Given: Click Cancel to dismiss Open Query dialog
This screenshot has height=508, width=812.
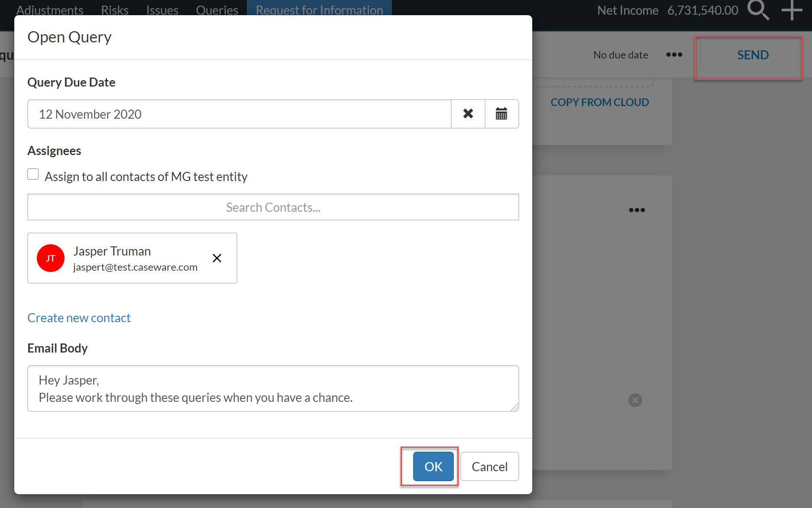Looking at the screenshot, I should 490,466.
